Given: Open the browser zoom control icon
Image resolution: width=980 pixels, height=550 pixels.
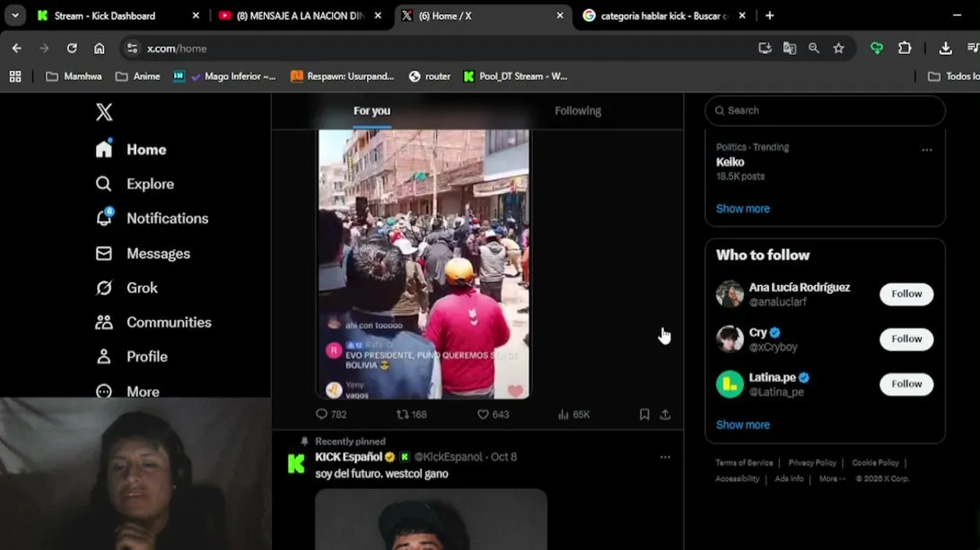Looking at the screenshot, I should pos(814,48).
